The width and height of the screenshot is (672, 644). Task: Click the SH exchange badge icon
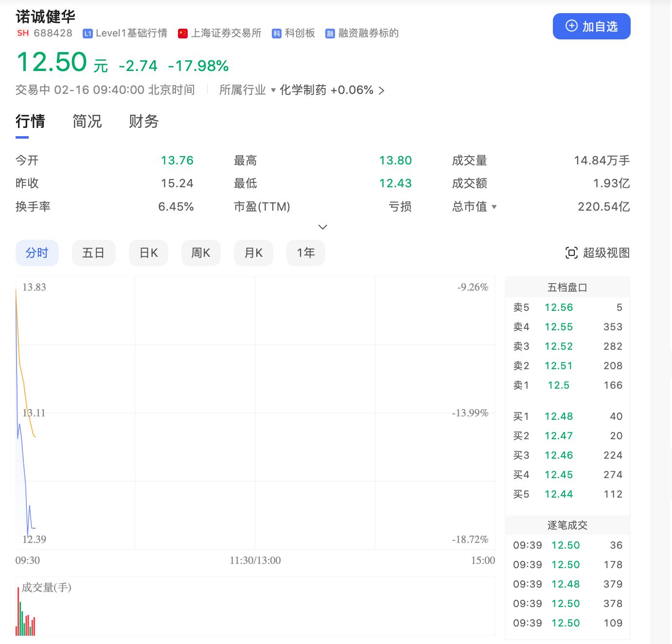coord(23,33)
